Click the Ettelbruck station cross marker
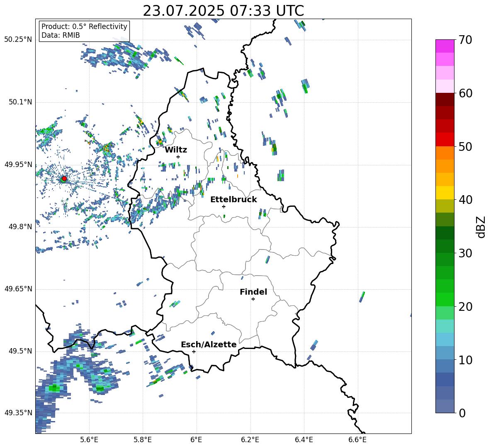Image resolution: width=491 pixels, height=448 pixels. click(x=224, y=206)
